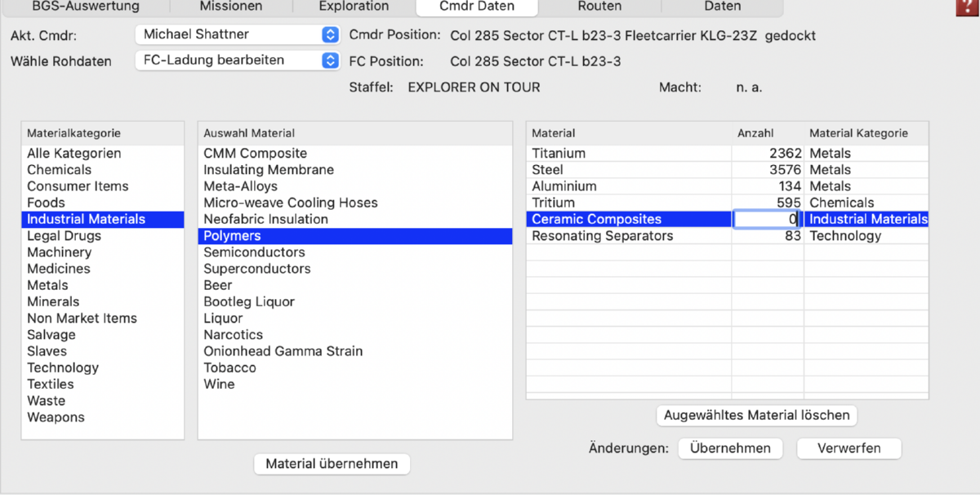Click Augewähltes Material löschen button
The width and height of the screenshot is (980, 495).
click(x=756, y=415)
